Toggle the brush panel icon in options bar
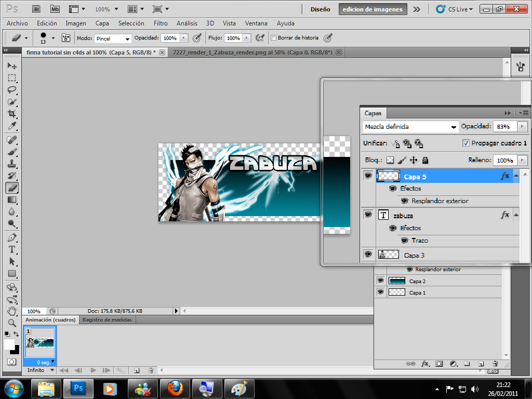The image size is (532, 399). pos(66,37)
